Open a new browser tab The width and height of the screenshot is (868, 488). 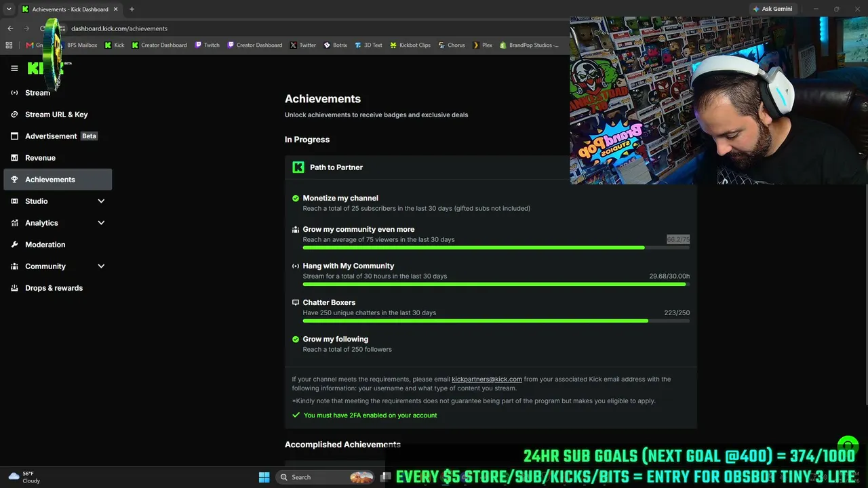pyautogui.click(x=132, y=9)
